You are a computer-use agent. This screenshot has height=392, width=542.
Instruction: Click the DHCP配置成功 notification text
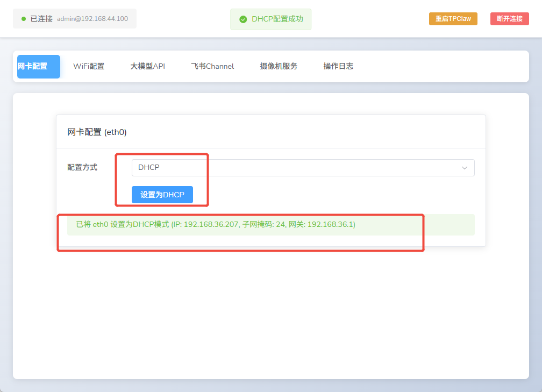277,19
